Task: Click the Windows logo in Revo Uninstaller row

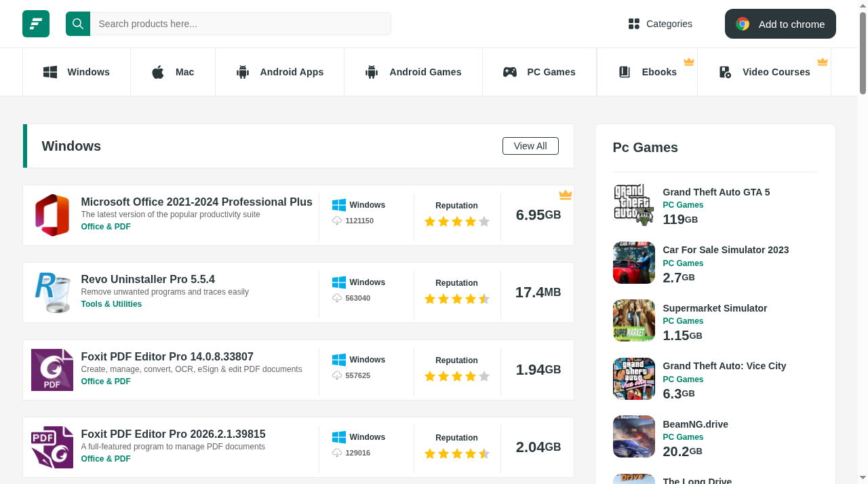Action: coord(339,282)
